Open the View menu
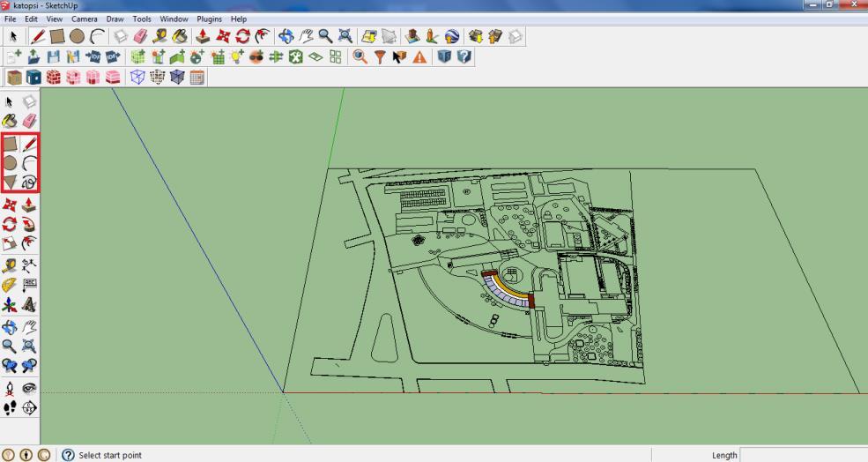 [x=55, y=19]
